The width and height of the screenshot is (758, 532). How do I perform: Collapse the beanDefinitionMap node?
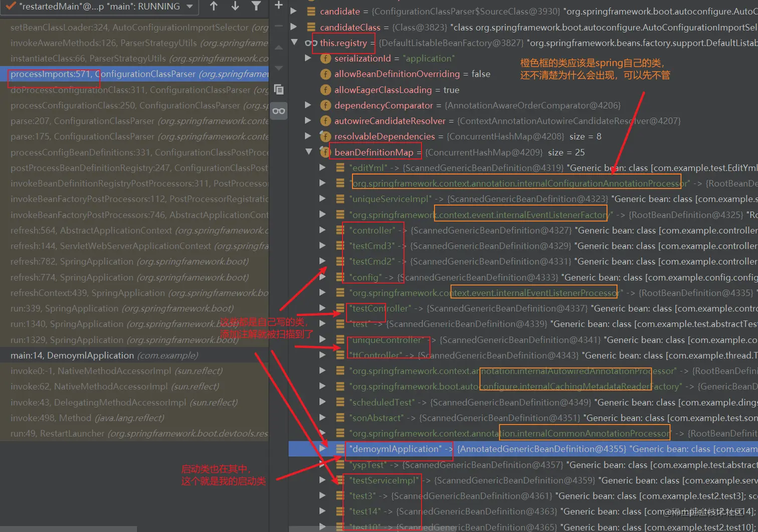309,152
